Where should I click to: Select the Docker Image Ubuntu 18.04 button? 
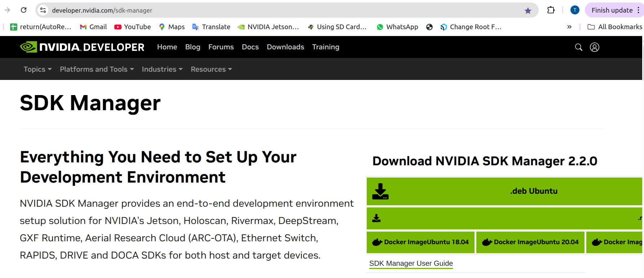point(420,242)
